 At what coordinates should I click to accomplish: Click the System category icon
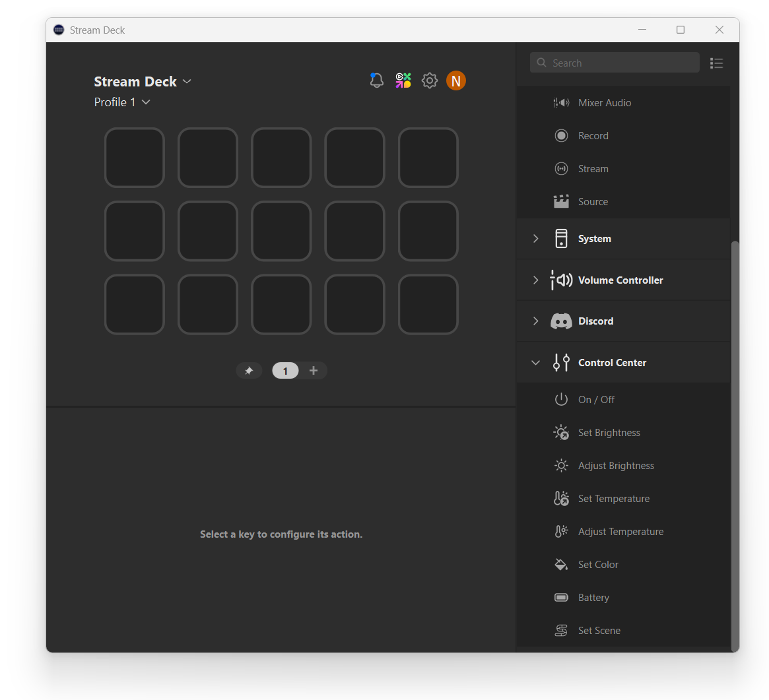561,239
